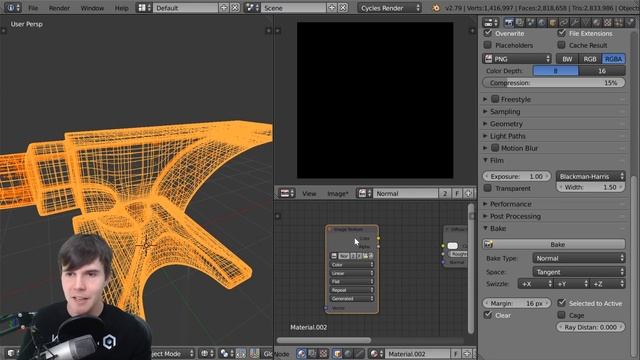Expand the Post Processing panel
This screenshot has width=640, height=360.
(515, 216)
